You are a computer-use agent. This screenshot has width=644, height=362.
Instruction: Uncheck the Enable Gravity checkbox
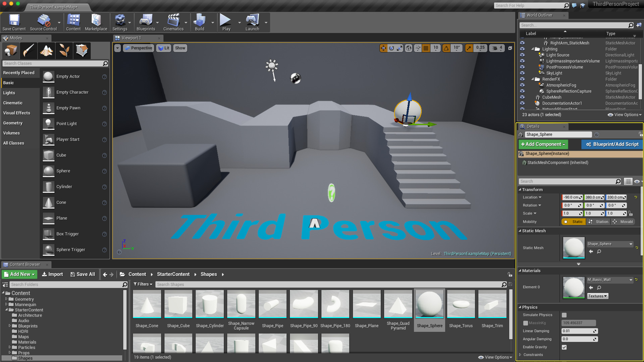coord(564,347)
